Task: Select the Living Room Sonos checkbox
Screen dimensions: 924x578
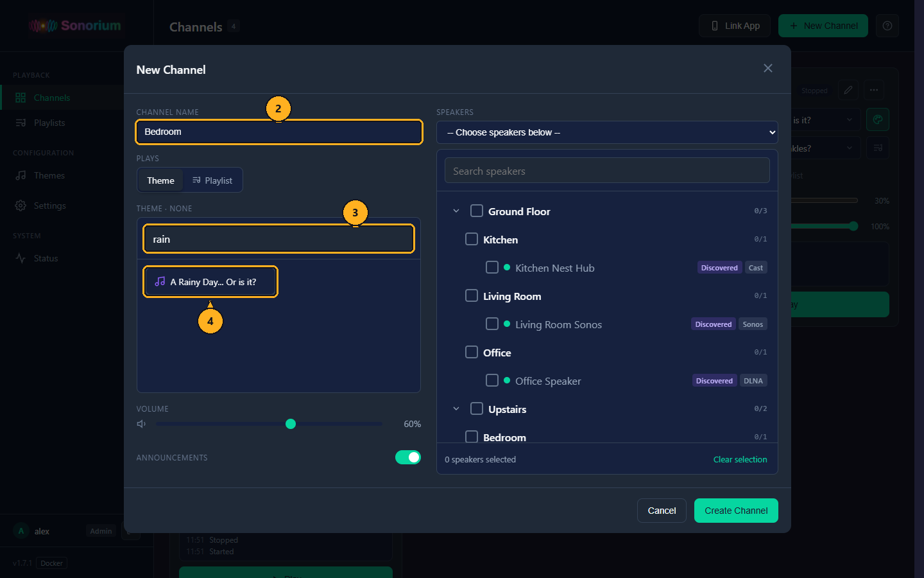Action: [492, 324]
